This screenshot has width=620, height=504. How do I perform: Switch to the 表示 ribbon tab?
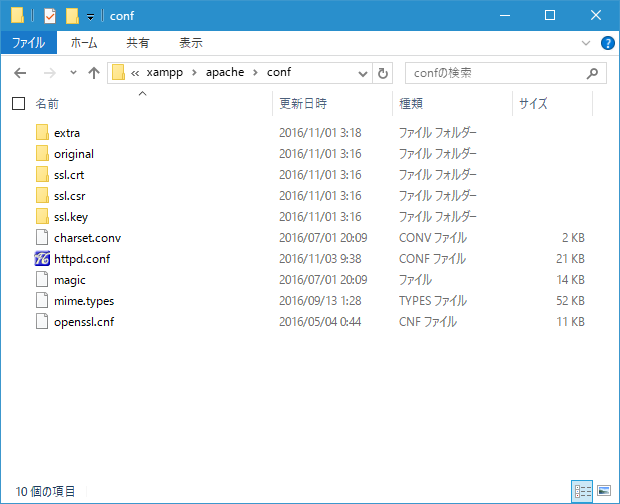point(191,43)
